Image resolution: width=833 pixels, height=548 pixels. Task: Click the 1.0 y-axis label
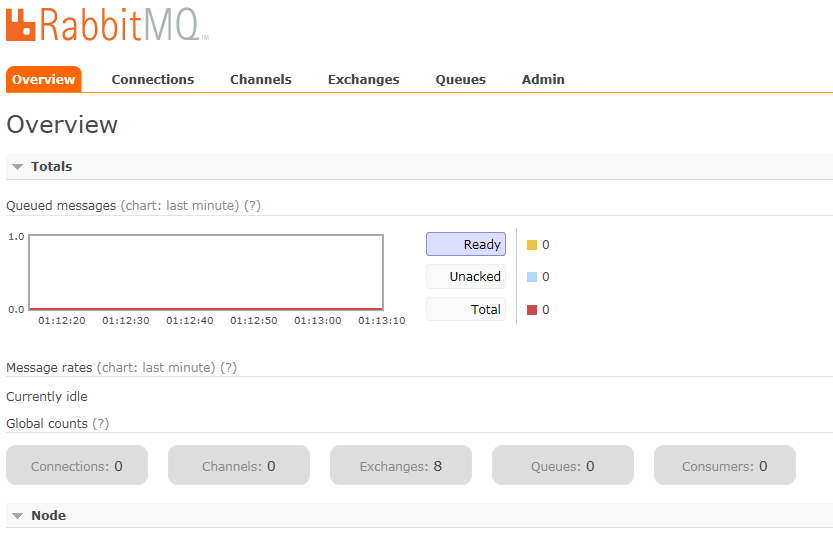tap(16, 237)
